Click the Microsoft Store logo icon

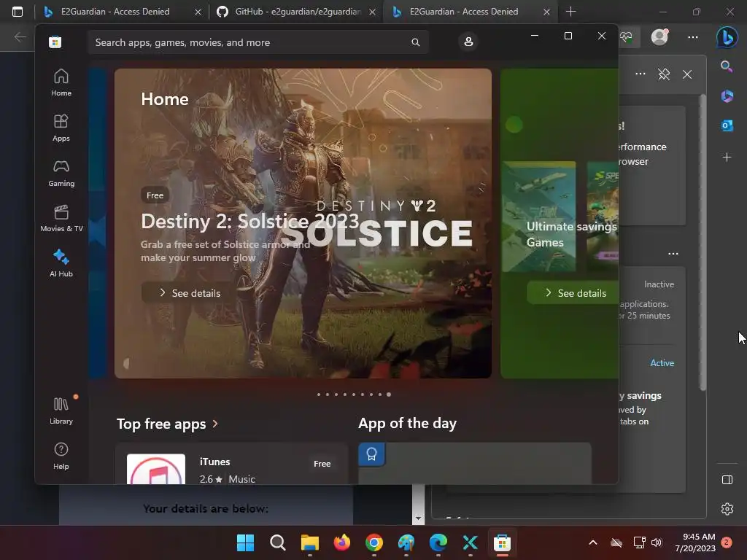tap(55, 42)
